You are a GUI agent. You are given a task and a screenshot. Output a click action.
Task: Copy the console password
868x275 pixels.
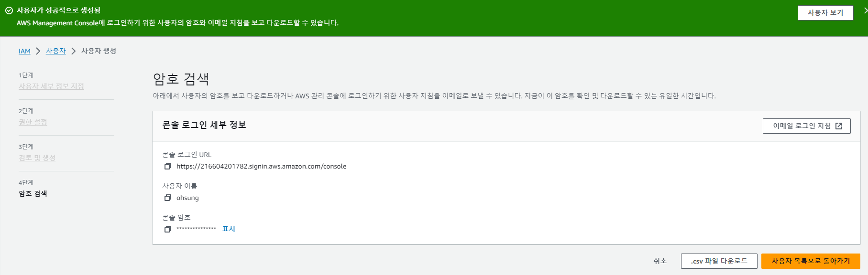[x=168, y=229]
